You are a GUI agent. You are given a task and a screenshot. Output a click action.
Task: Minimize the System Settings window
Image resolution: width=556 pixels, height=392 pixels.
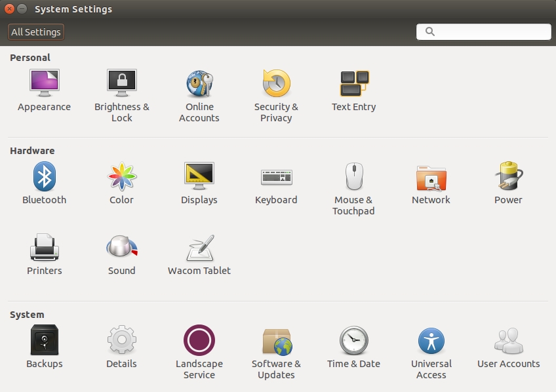coord(22,9)
